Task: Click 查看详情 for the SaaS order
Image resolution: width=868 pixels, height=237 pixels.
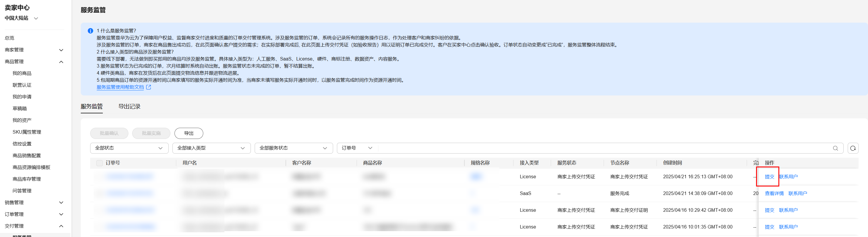Action: (x=774, y=194)
